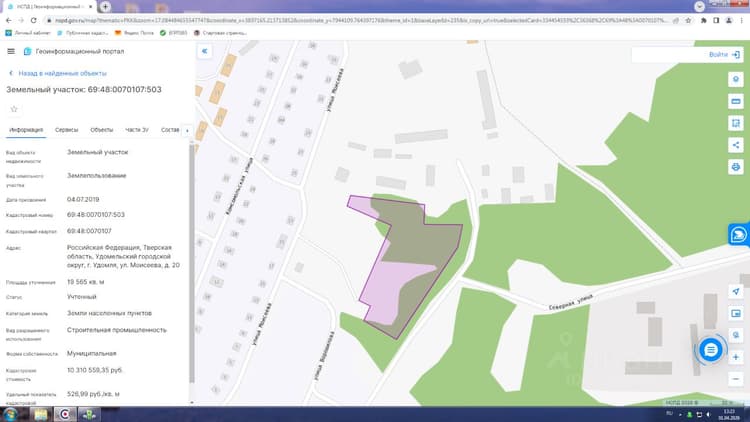Click the info panel vertical scrollbar

point(192,263)
